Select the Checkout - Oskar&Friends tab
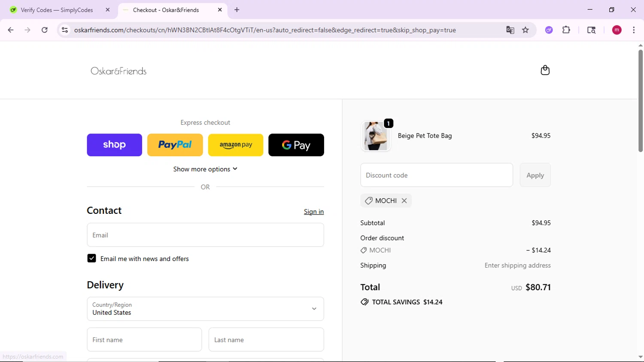Viewport: 644px width, 362px height. coord(173,10)
